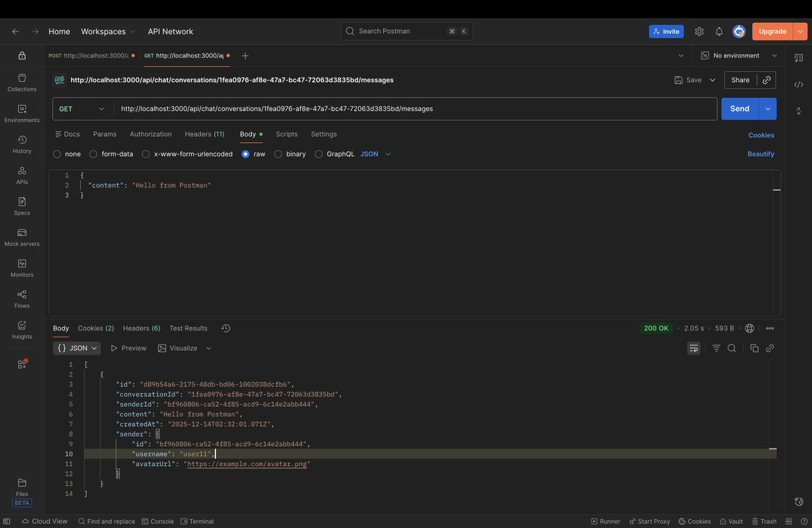The image size is (812, 528).
Task: Select x-www-form-urlencoded body type
Action: click(188, 154)
